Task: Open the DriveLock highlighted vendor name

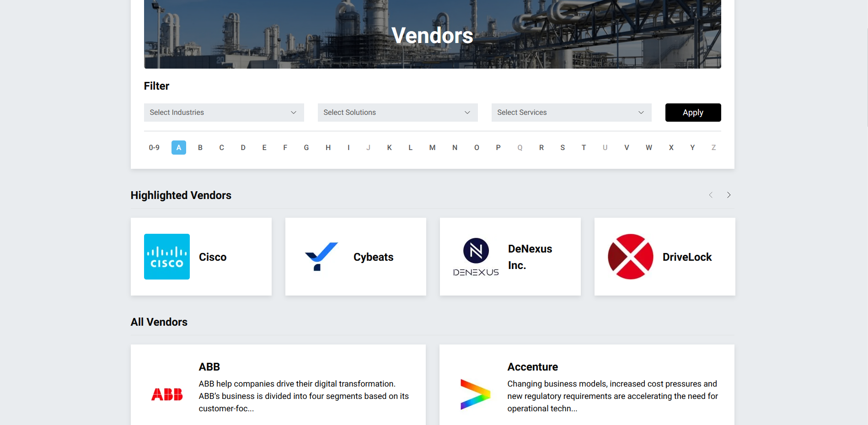Action: tap(687, 257)
